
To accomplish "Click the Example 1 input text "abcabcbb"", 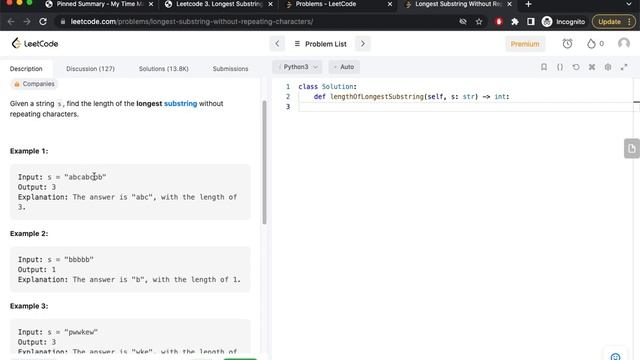I will pyautogui.click(x=85, y=177).
